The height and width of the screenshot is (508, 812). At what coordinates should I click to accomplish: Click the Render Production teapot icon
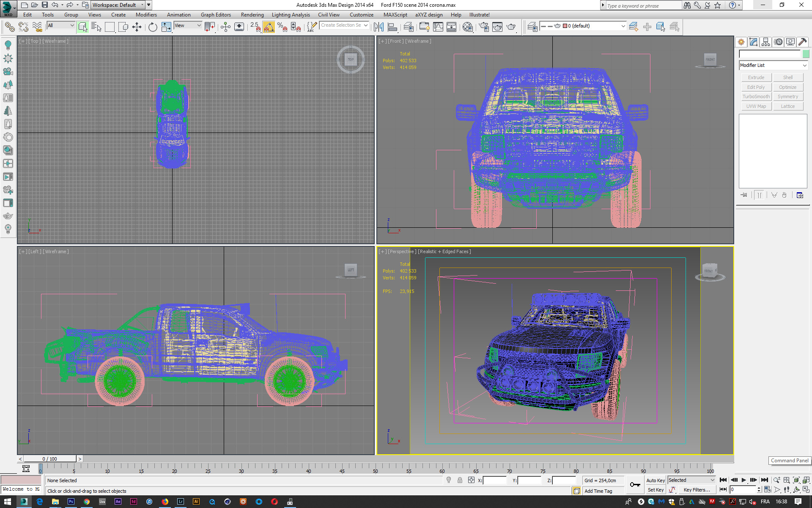pyautogui.click(x=511, y=27)
